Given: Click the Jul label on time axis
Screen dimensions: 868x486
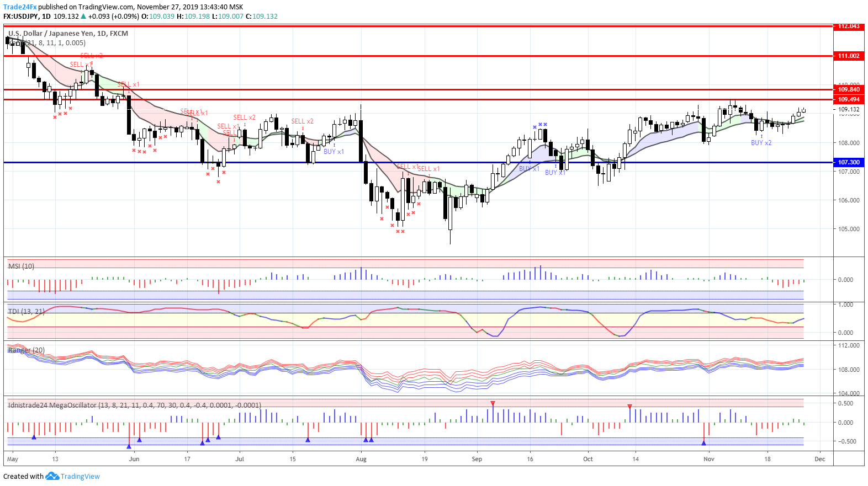Looking at the screenshot, I should (x=240, y=459).
